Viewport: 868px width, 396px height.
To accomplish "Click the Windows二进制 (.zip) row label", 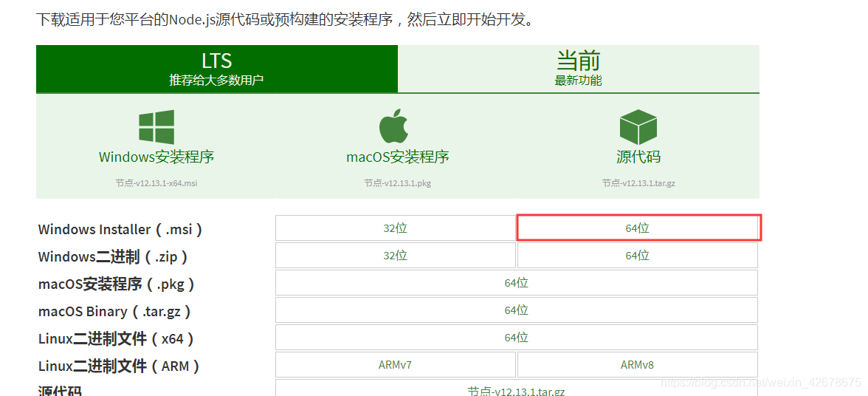I will click(x=114, y=257).
